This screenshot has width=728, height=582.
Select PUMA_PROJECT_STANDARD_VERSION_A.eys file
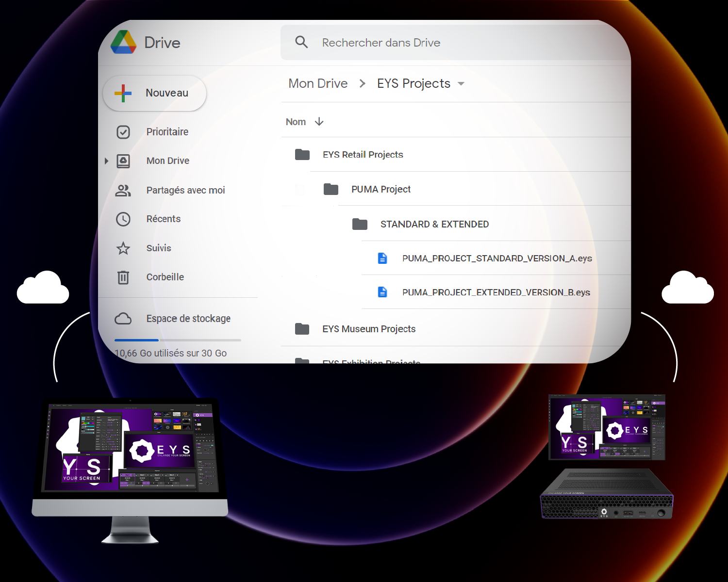click(496, 258)
